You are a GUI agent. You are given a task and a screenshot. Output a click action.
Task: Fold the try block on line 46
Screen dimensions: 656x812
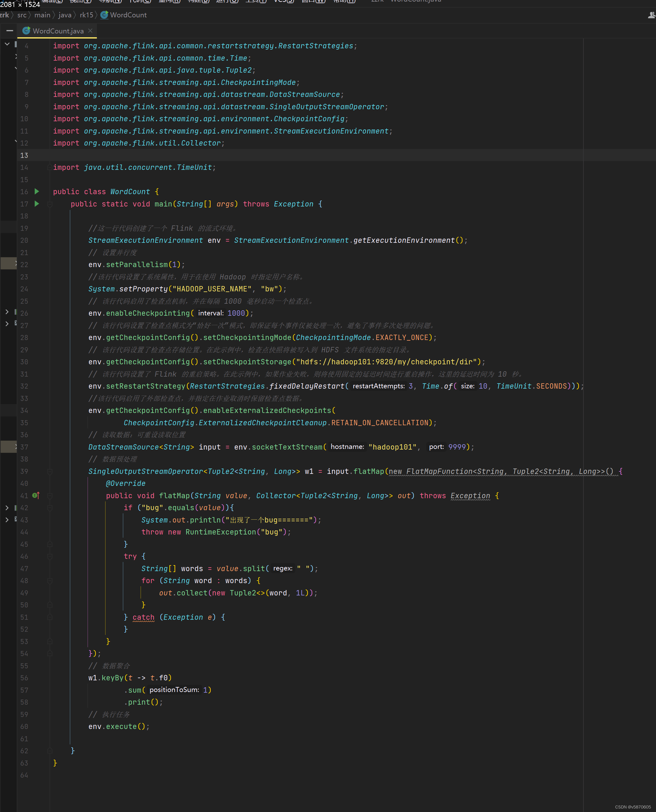(50, 557)
